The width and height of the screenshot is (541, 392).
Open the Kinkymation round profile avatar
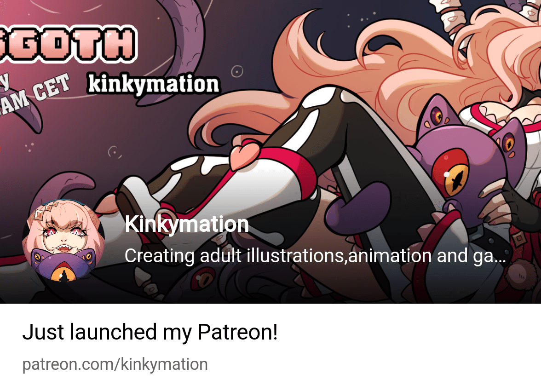pyautogui.click(x=63, y=241)
